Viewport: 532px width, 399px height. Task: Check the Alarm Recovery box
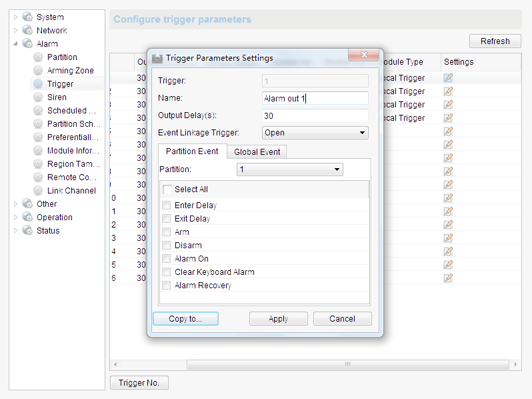click(x=166, y=286)
